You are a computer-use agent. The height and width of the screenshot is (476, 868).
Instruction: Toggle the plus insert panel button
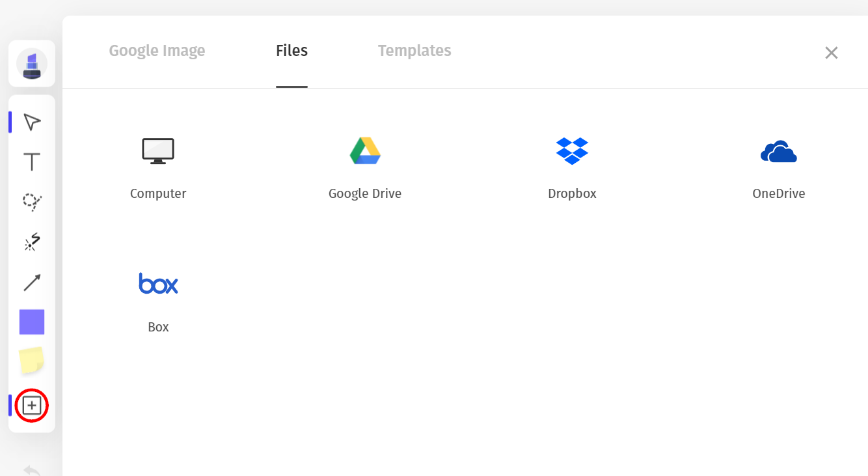(32, 406)
